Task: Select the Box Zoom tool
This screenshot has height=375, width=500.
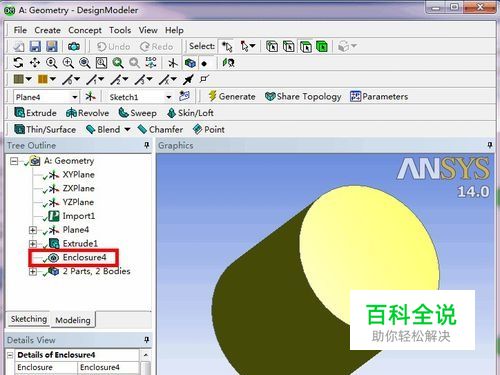Action: coord(68,63)
